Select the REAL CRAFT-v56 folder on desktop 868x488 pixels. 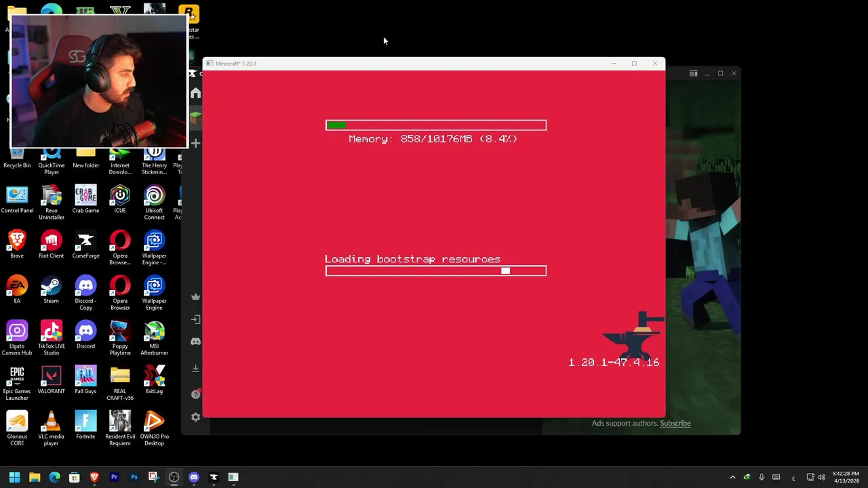(120, 383)
